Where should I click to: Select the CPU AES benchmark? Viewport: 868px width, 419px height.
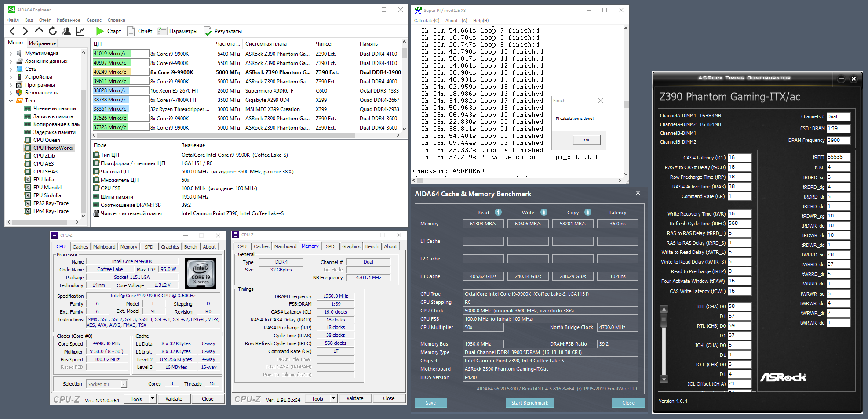click(44, 164)
